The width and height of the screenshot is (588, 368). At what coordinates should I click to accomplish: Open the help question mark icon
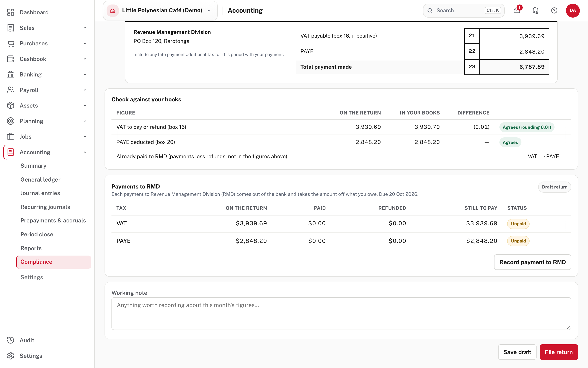tap(554, 10)
